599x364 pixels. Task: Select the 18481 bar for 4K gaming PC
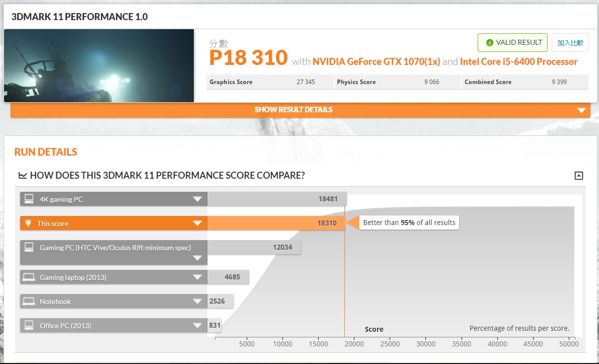point(277,199)
